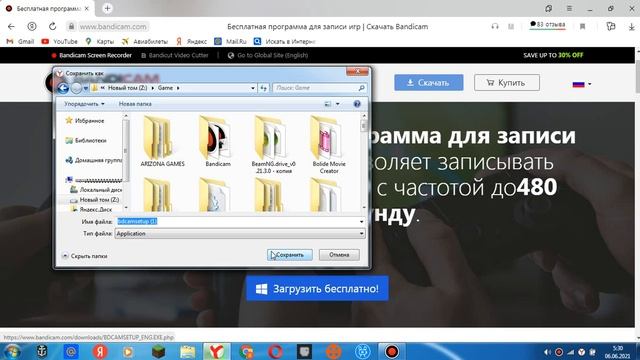
Task: Click the sidebar navigation scrollbar
Action: (x=126, y=162)
